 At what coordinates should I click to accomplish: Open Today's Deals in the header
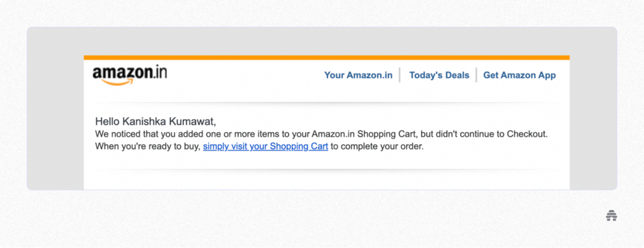click(439, 75)
